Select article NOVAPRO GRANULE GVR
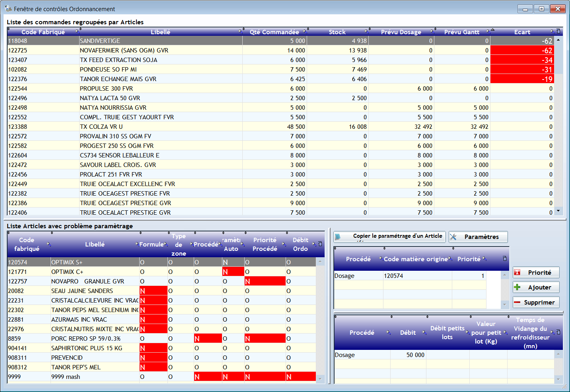This screenshot has height=392, width=570. coord(161,281)
